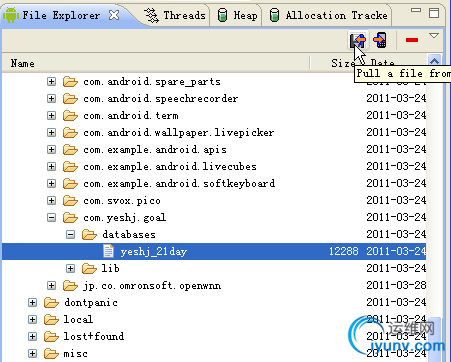Expand the misc folder
The height and width of the screenshot is (362, 451).
click(32, 354)
